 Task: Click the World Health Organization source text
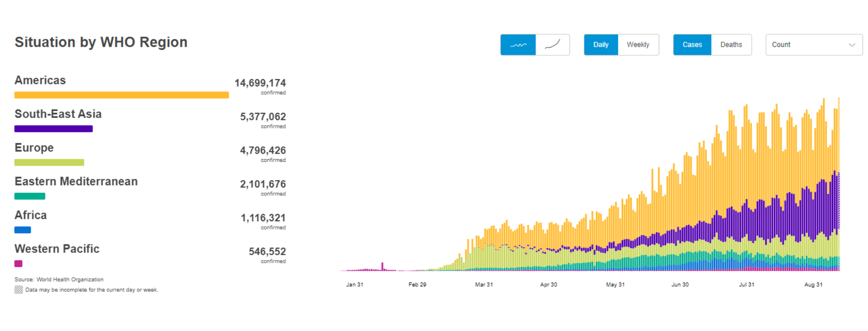click(70, 280)
